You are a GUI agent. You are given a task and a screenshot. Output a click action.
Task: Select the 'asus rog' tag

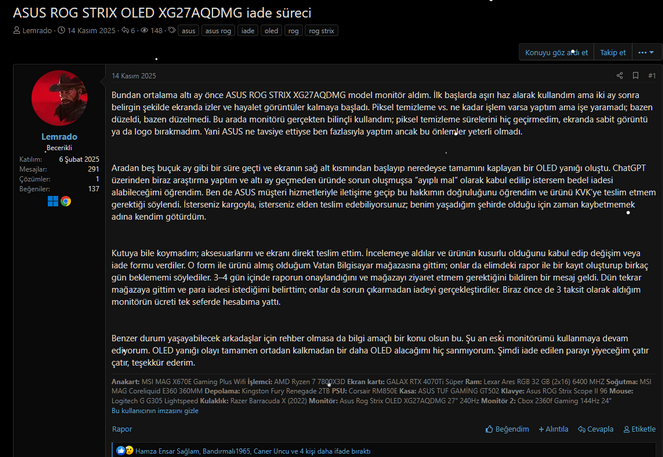click(x=218, y=30)
